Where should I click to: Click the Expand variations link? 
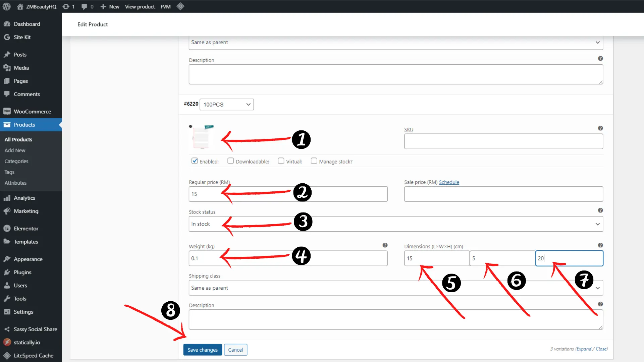tap(584, 349)
